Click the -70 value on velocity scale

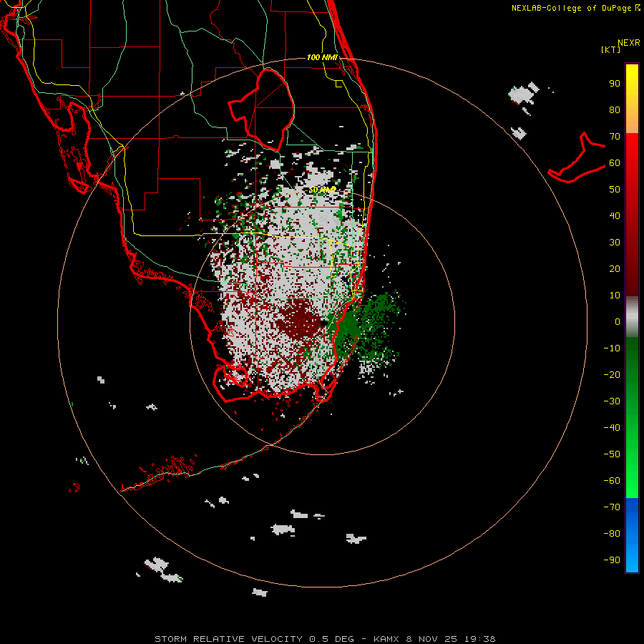coord(612,507)
